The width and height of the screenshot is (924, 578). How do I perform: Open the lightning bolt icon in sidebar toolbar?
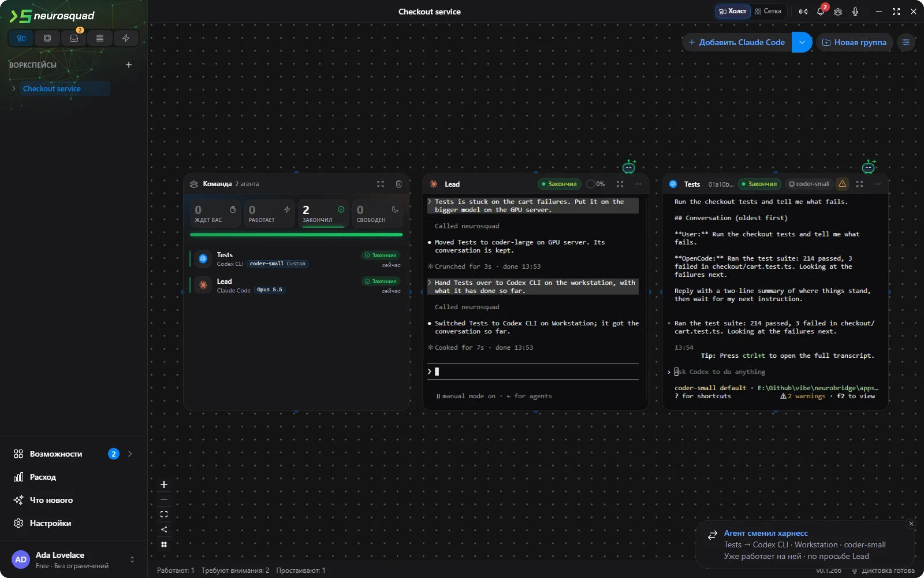[x=126, y=38]
